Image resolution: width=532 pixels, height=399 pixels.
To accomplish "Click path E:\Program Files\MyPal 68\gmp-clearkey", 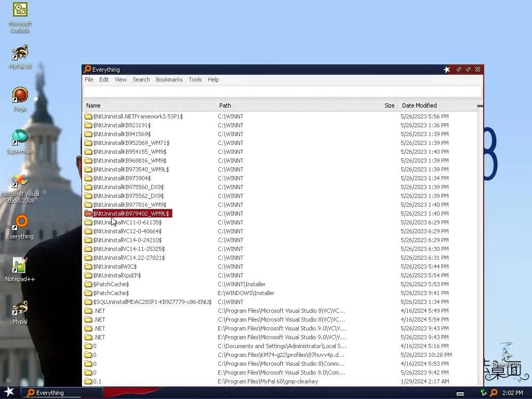I will pyautogui.click(x=268, y=381).
